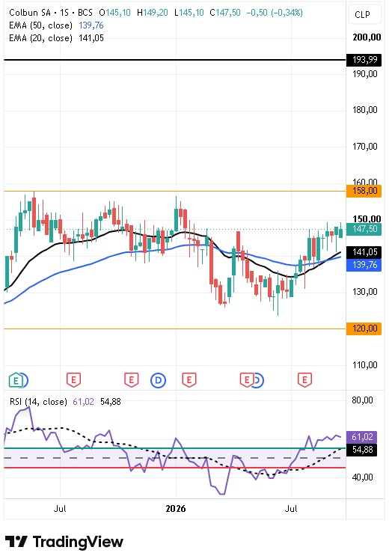Click the blue 139,76 EMA 50 axis label
Screen dimensions: 392x553
[x=364, y=265]
